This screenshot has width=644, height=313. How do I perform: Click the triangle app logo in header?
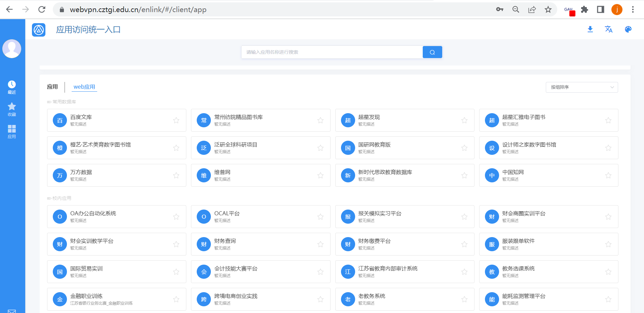coord(39,30)
